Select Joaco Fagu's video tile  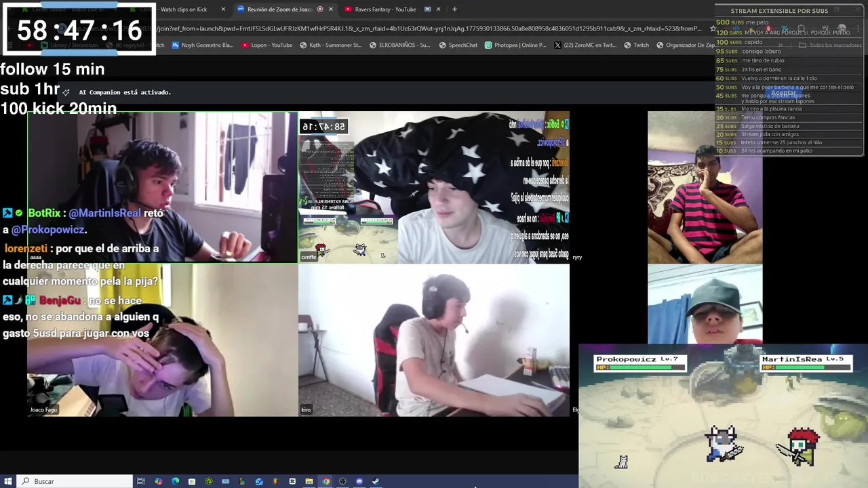click(163, 340)
